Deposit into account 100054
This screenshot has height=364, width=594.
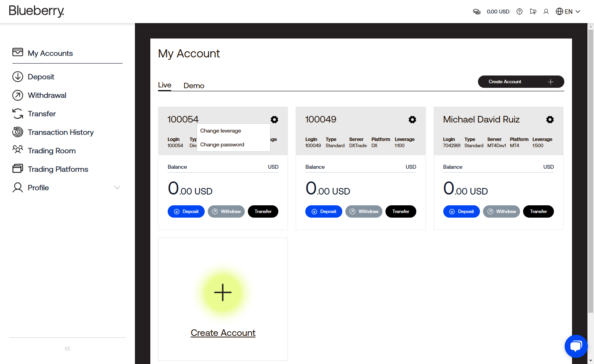pyautogui.click(x=186, y=211)
